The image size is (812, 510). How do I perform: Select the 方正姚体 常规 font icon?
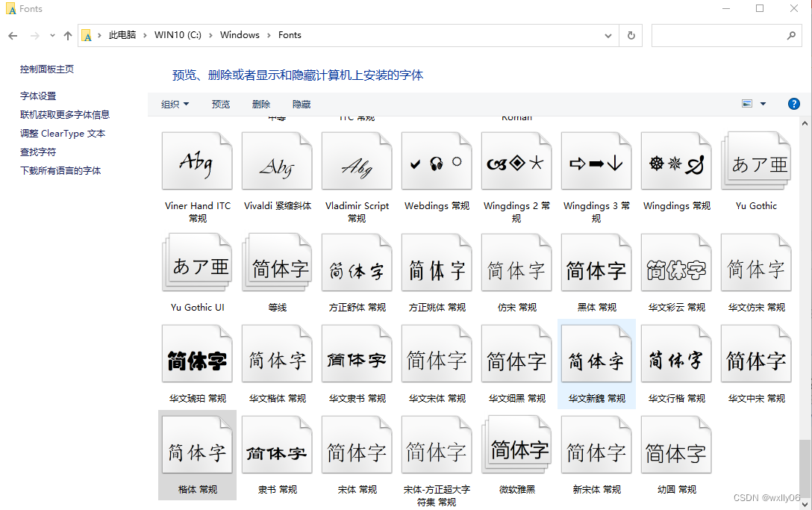437,262
